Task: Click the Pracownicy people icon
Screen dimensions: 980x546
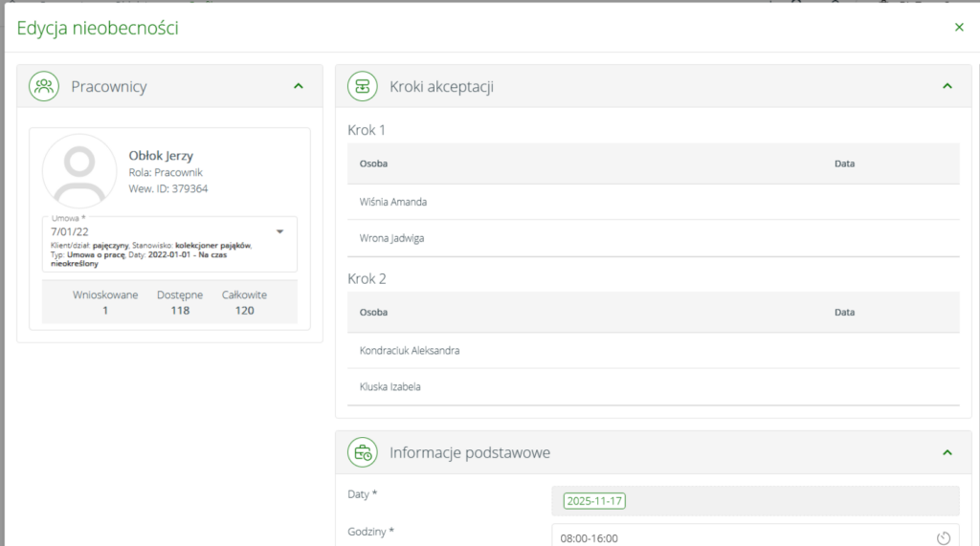Action: point(44,86)
